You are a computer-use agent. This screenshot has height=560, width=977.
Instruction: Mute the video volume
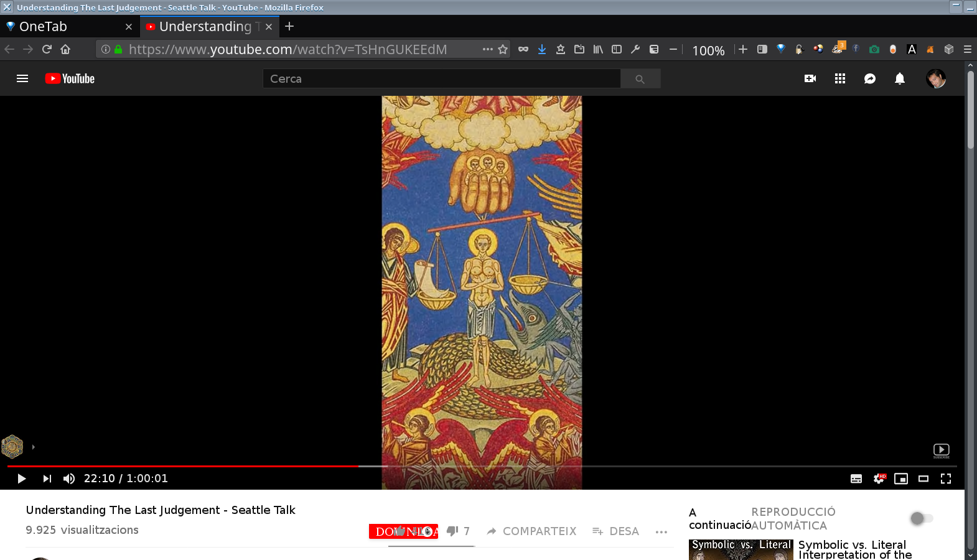click(69, 478)
